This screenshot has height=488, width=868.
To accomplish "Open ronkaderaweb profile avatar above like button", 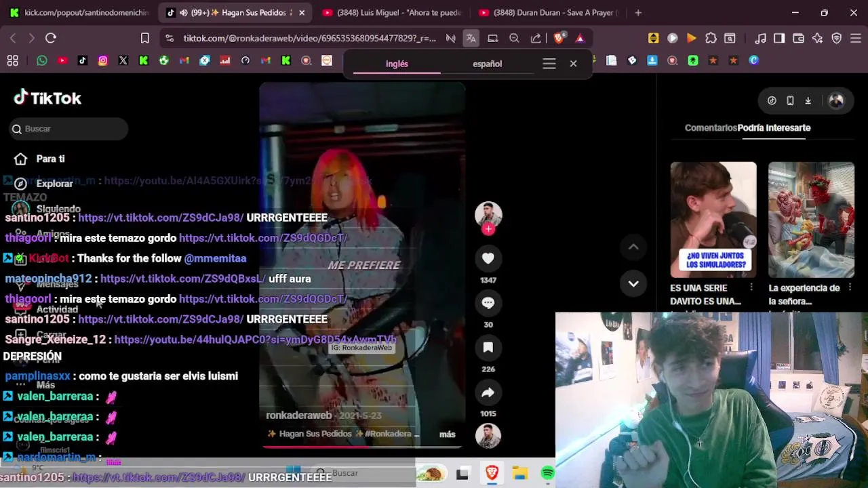I will click(488, 214).
